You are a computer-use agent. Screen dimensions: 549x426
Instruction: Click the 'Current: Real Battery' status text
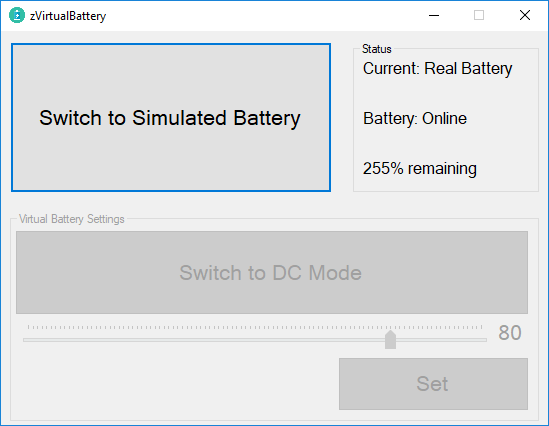[x=437, y=69]
